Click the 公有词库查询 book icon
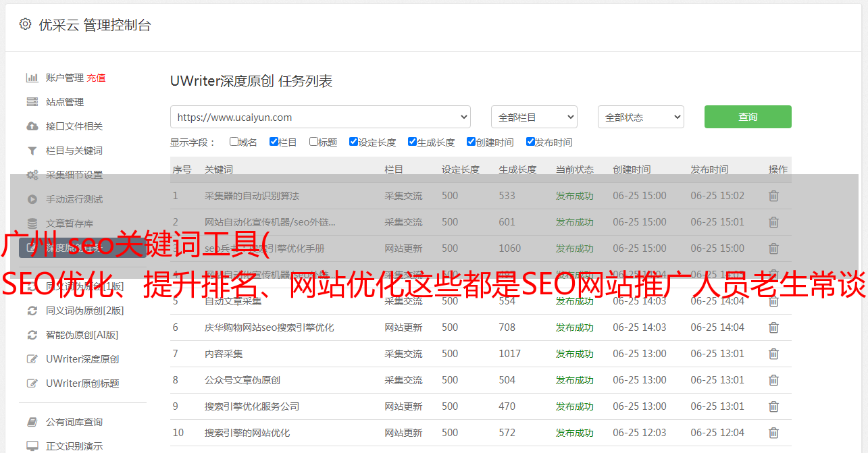The image size is (868, 453). (32, 422)
